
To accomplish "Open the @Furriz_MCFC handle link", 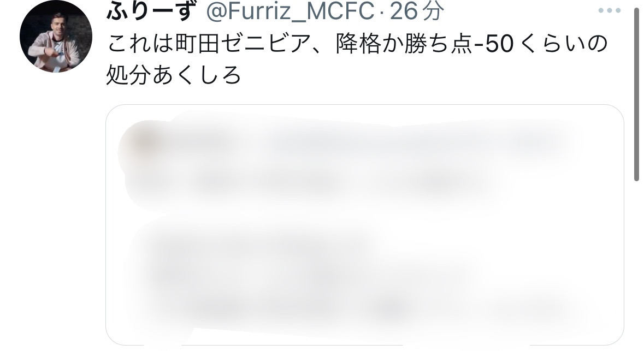I will (290, 11).
